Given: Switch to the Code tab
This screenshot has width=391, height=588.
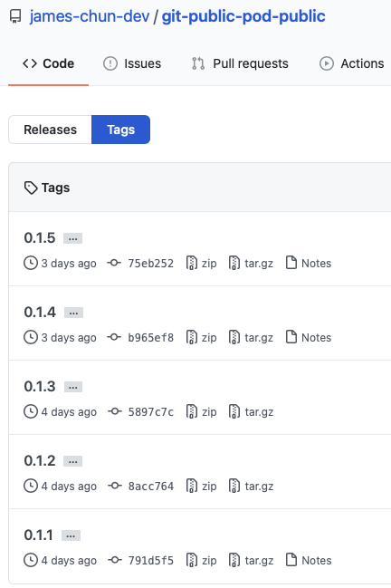Looking at the screenshot, I should [x=48, y=63].
